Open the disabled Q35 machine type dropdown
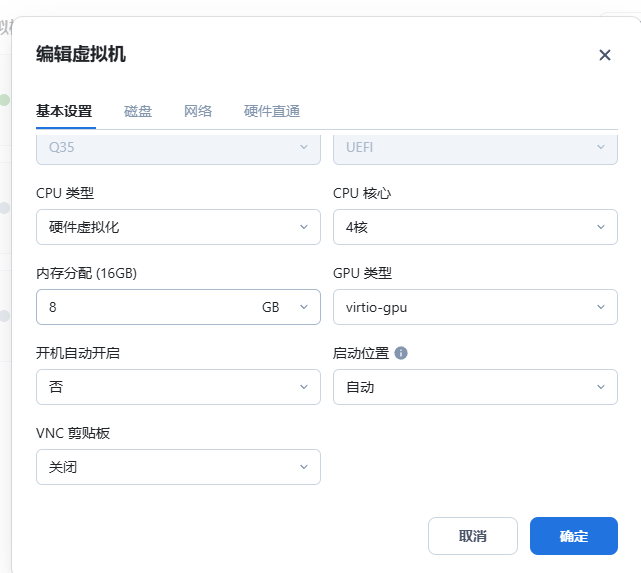 pyautogui.click(x=178, y=148)
